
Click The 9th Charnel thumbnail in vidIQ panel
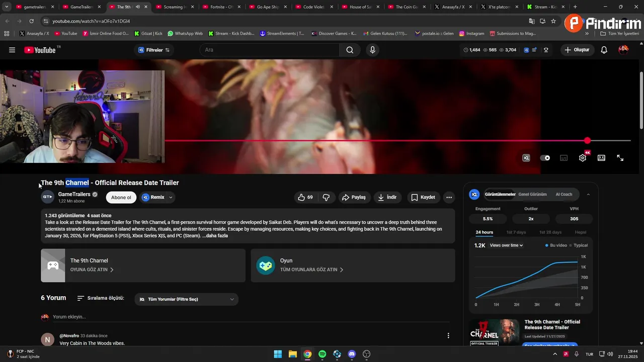(495, 332)
